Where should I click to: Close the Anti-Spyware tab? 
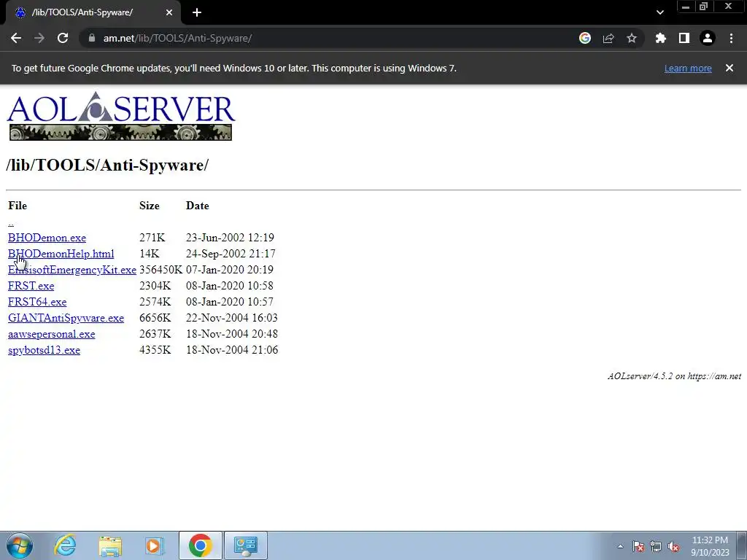click(x=169, y=12)
